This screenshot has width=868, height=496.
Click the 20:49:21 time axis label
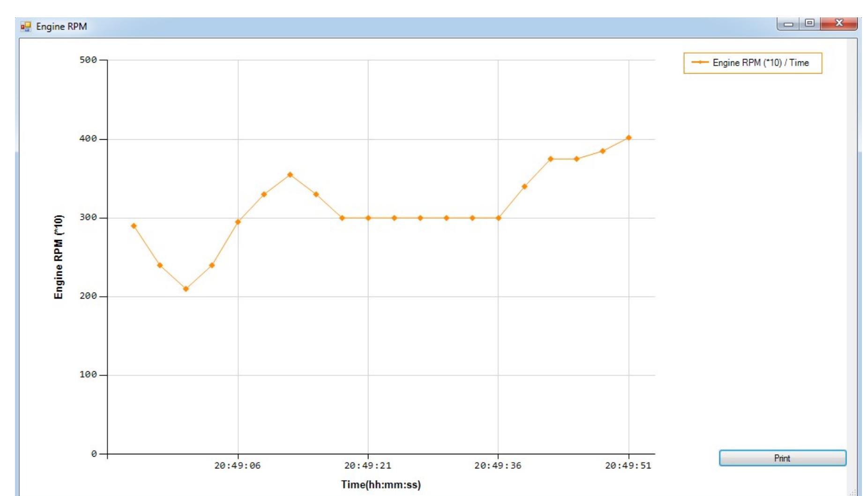367,466
